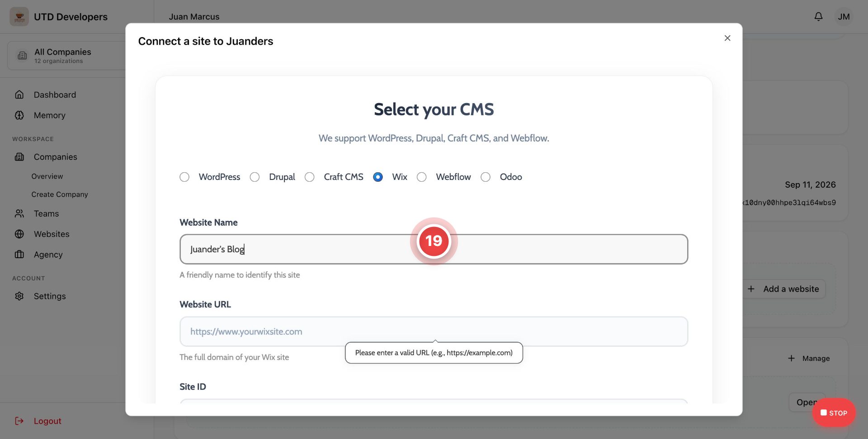Select the Wix radio button
Image resolution: width=868 pixels, height=439 pixels.
pyautogui.click(x=378, y=177)
